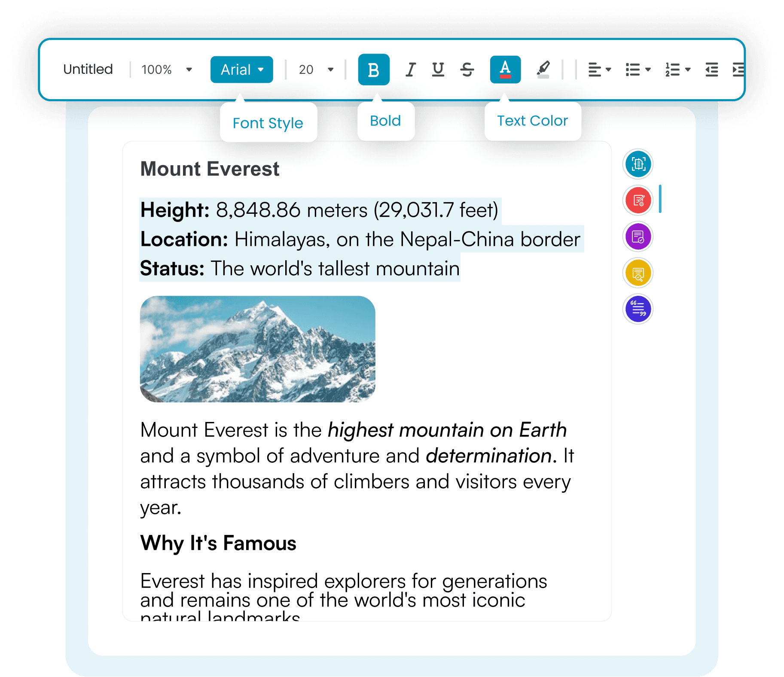Decrease indent of the paragraph
The height and width of the screenshot is (677, 784).
pyautogui.click(x=711, y=70)
